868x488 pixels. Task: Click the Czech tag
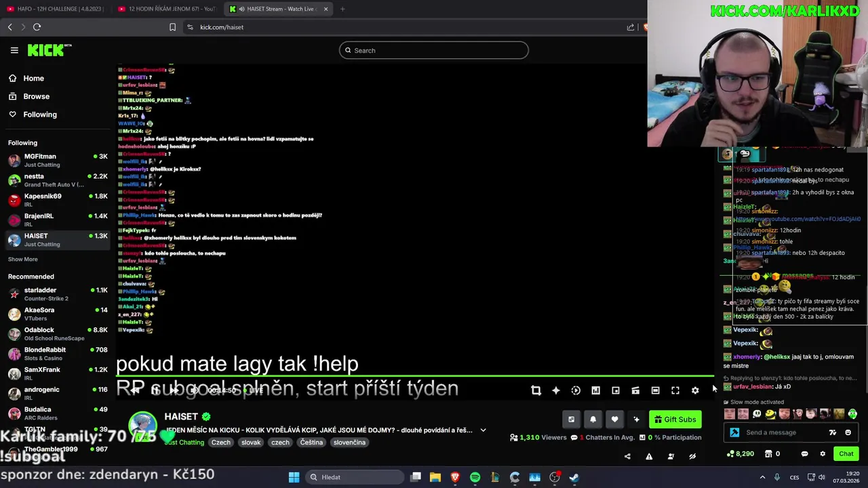coord(221,442)
